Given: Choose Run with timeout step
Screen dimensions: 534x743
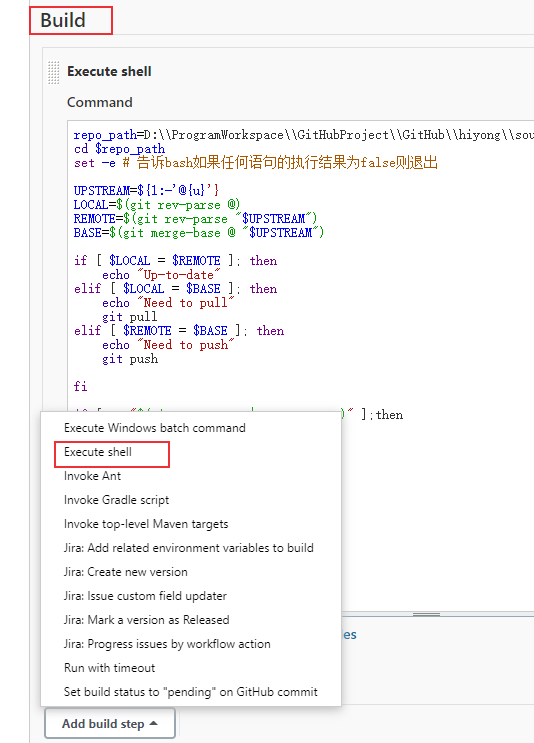Looking at the screenshot, I should pos(109,668).
